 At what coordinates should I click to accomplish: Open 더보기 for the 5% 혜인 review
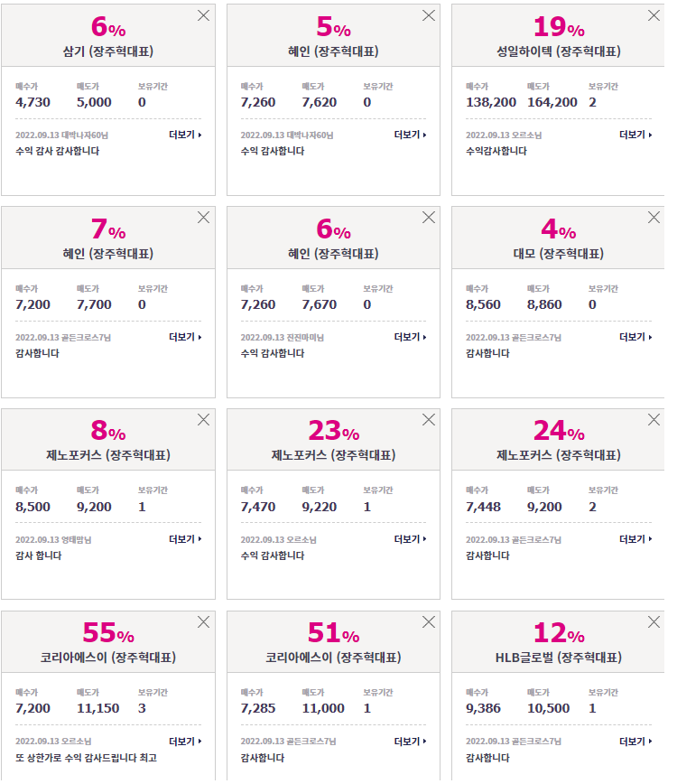[x=410, y=135]
